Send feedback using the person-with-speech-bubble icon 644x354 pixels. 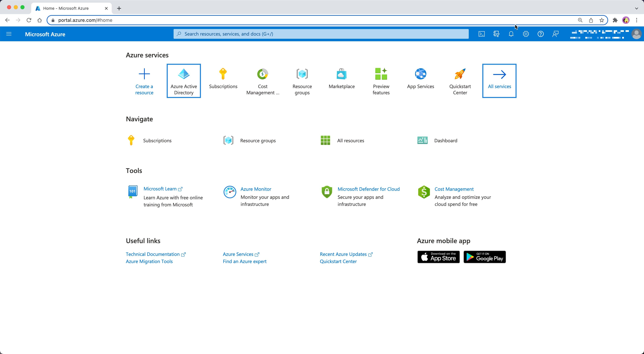tap(555, 34)
